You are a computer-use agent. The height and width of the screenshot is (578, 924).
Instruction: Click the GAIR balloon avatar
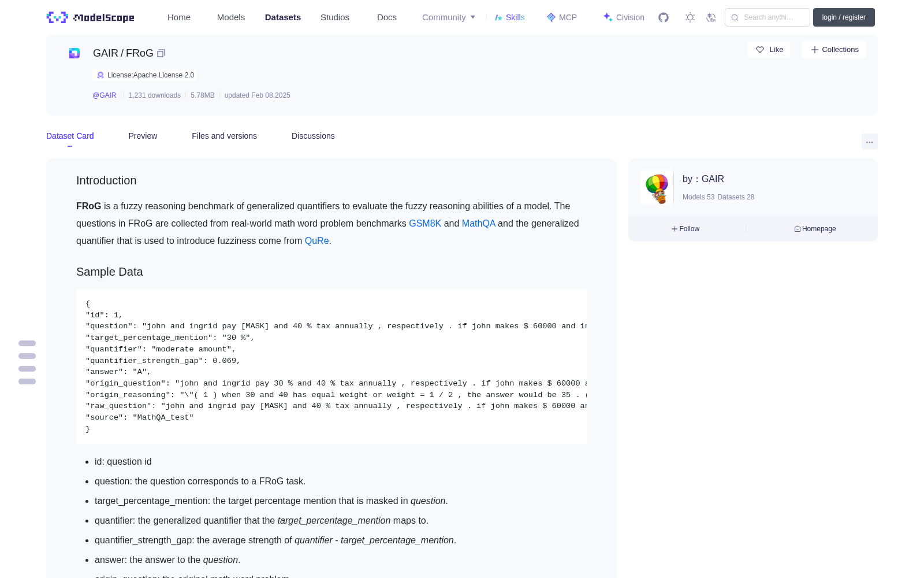click(657, 187)
